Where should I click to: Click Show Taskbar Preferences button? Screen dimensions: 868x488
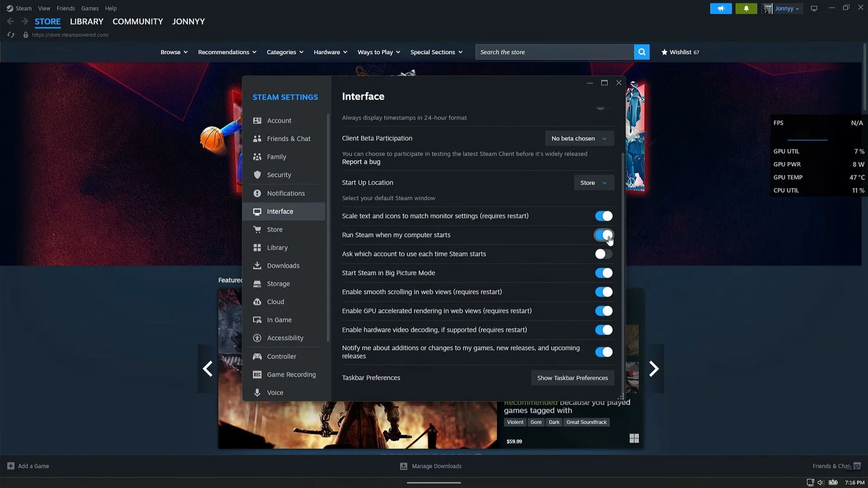point(572,378)
